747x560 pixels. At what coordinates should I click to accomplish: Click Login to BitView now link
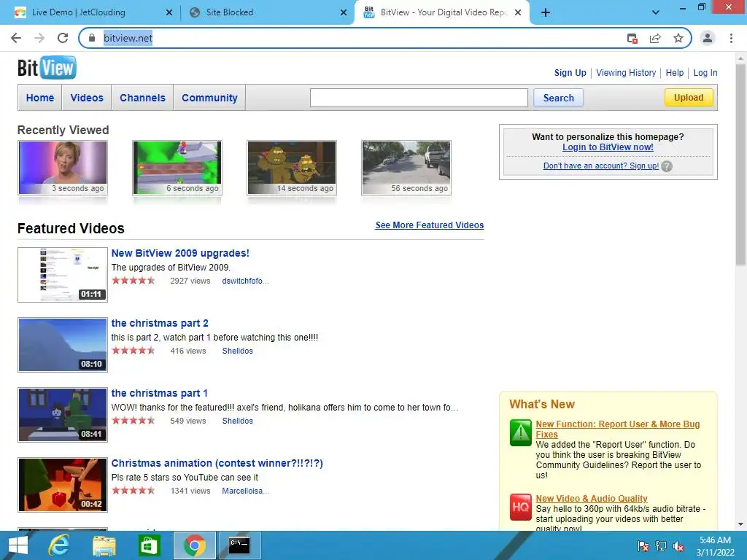pyautogui.click(x=608, y=147)
